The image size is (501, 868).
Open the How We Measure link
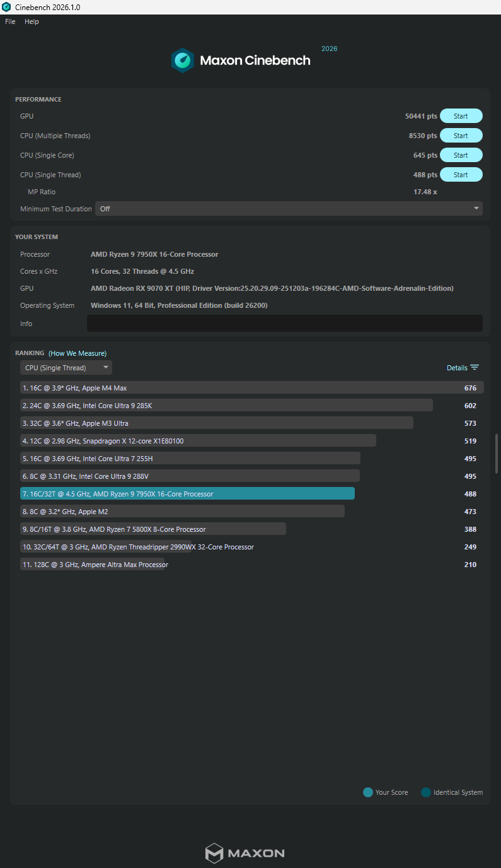click(x=78, y=353)
